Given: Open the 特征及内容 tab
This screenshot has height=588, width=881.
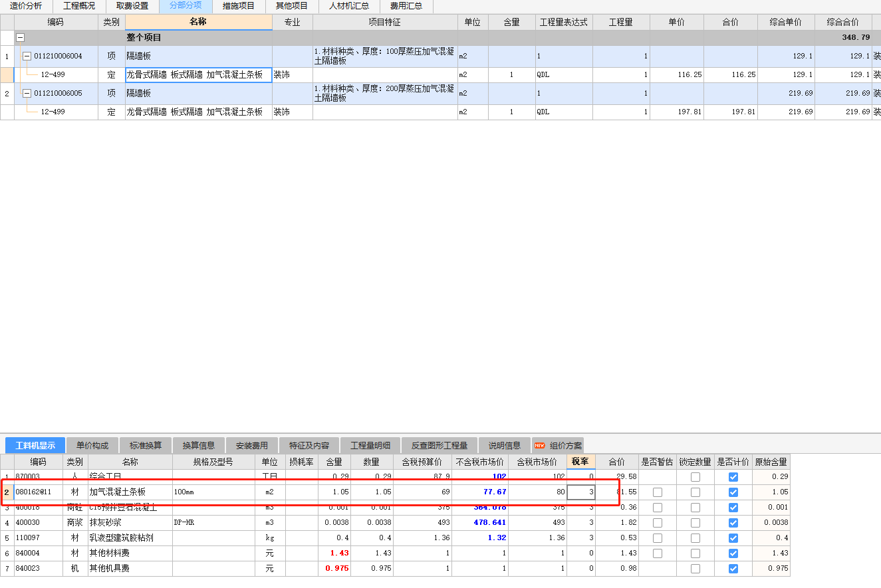Looking at the screenshot, I should click(x=309, y=445).
